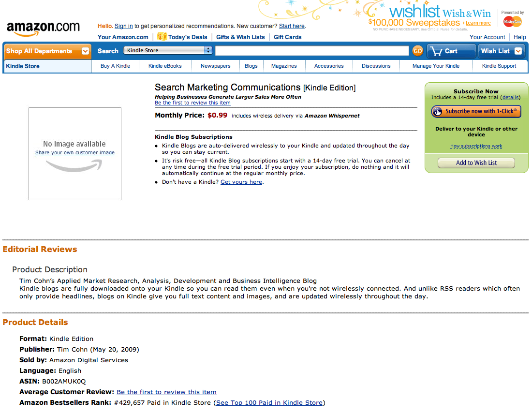532x414 pixels.
Task: Click Share your own customer image link
Action: coord(75,153)
